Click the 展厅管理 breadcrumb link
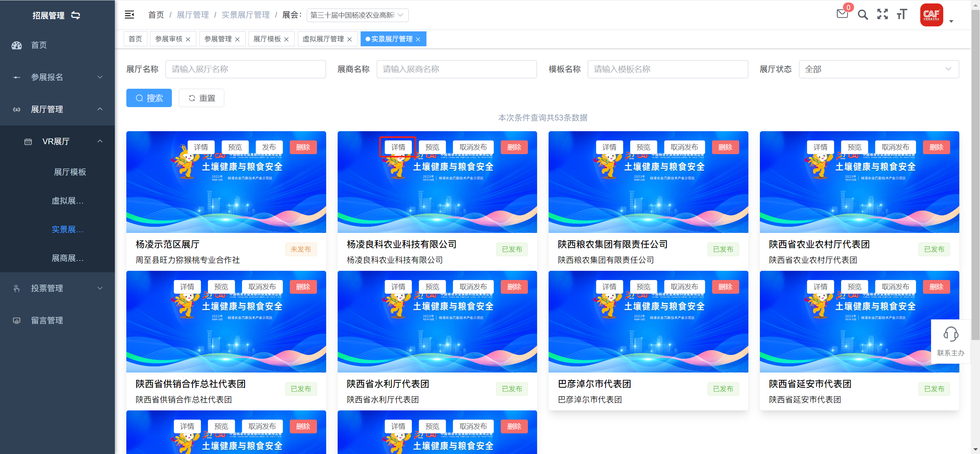The width and height of the screenshot is (980, 454). pyautogui.click(x=193, y=15)
